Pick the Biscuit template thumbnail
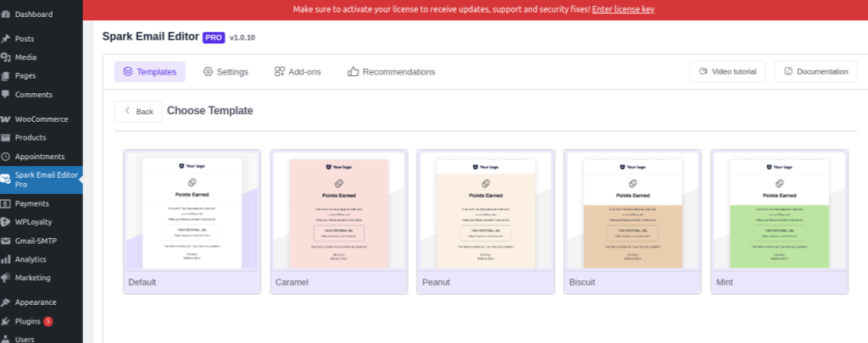Image resolution: width=868 pixels, height=343 pixels. click(x=632, y=211)
